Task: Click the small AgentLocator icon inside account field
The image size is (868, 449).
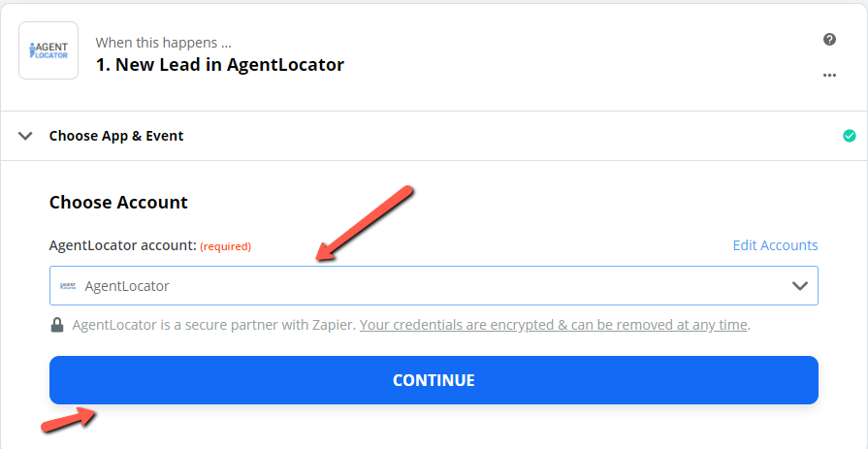Action: coord(68,286)
